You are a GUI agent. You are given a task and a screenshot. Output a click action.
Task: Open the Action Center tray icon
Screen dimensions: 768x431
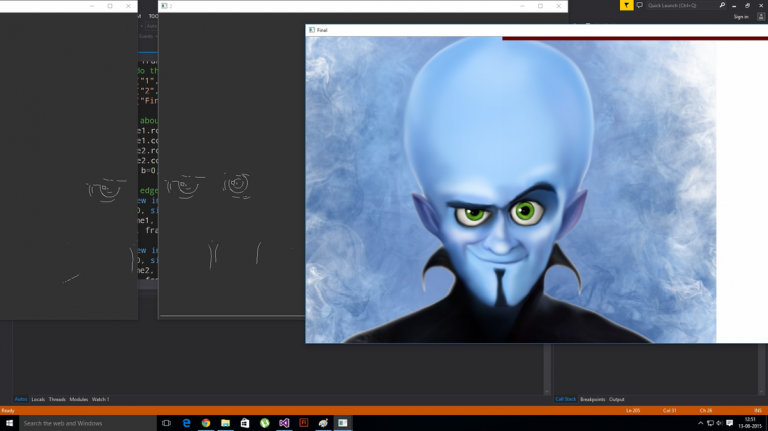(x=729, y=423)
